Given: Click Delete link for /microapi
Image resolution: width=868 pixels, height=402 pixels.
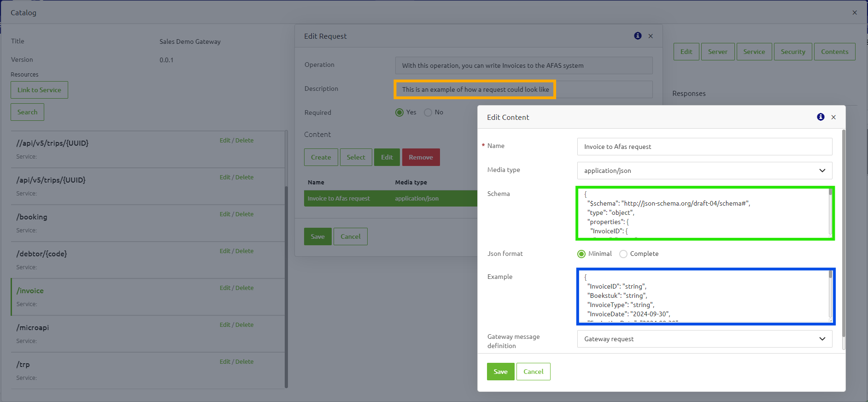Looking at the screenshot, I should [x=244, y=325].
